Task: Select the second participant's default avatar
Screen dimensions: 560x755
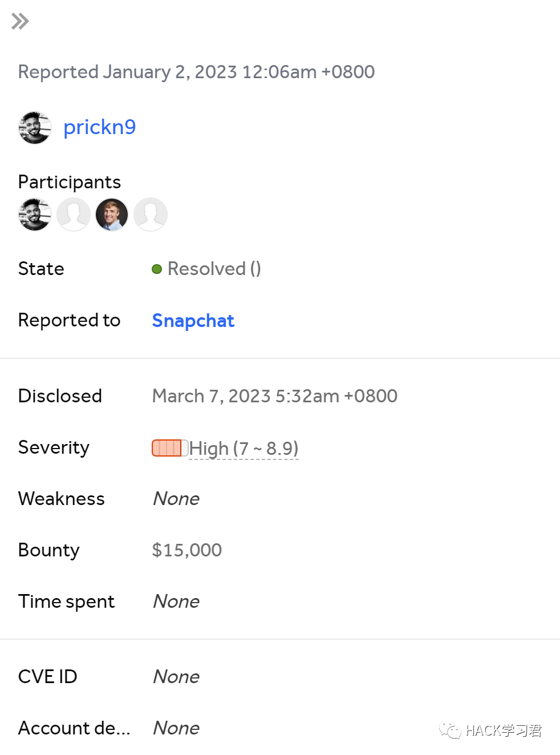Action: click(74, 215)
